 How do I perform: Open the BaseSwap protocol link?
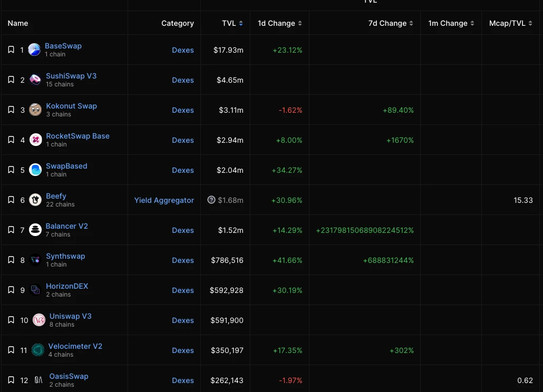pyautogui.click(x=63, y=46)
